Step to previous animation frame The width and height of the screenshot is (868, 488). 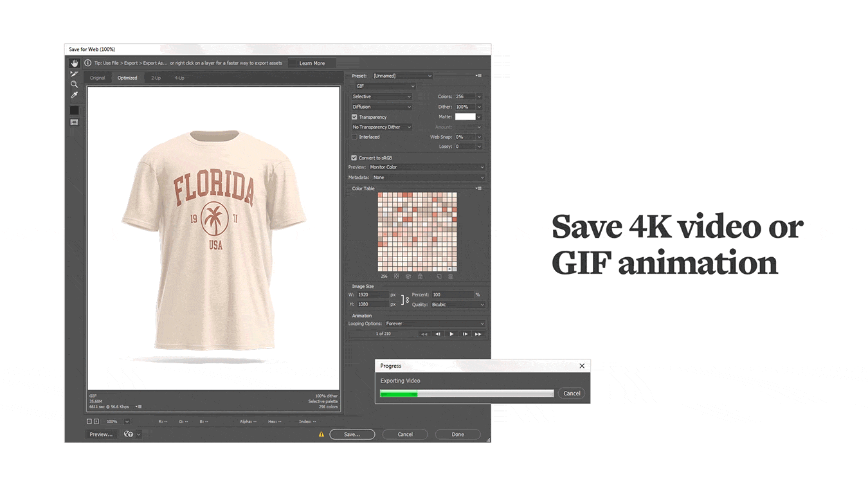438,334
